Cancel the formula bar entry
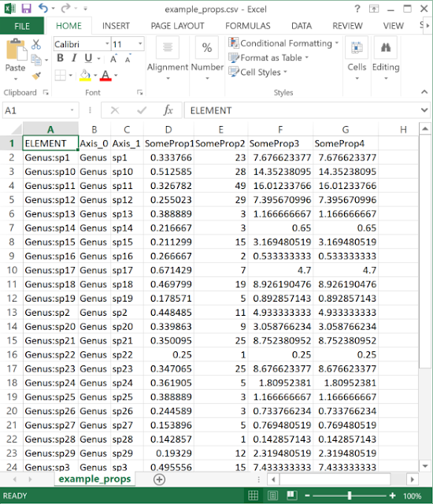The image size is (433, 504). (x=115, y=110)
